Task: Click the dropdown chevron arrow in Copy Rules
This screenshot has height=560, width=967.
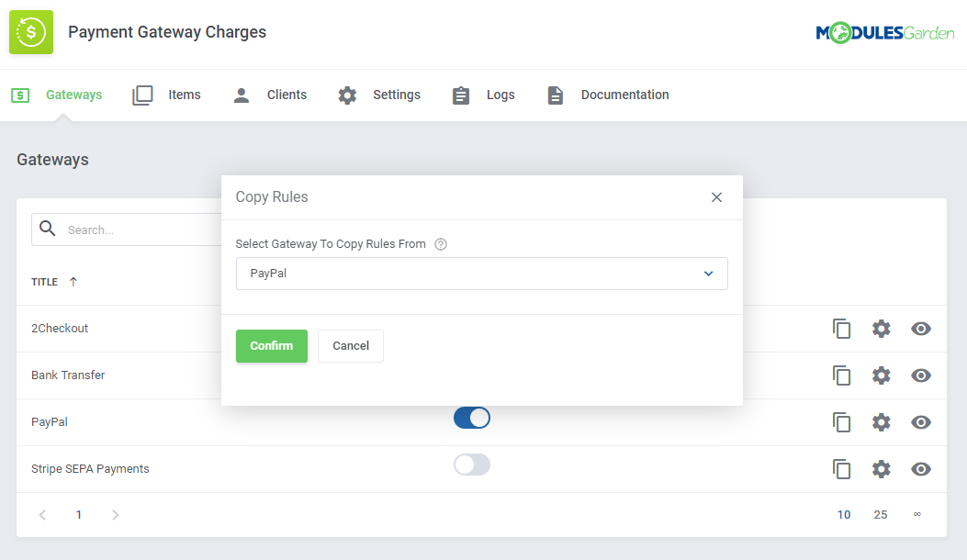Action: 709,274
